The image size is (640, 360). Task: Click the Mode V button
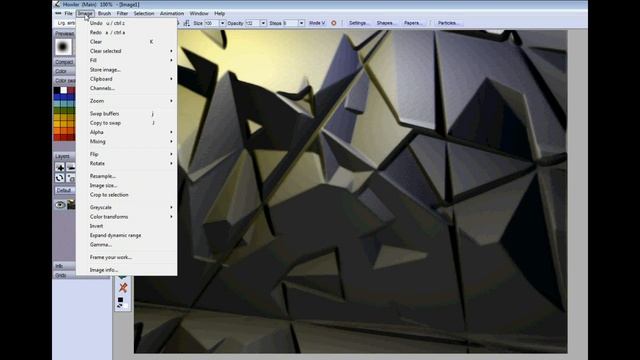317,23
